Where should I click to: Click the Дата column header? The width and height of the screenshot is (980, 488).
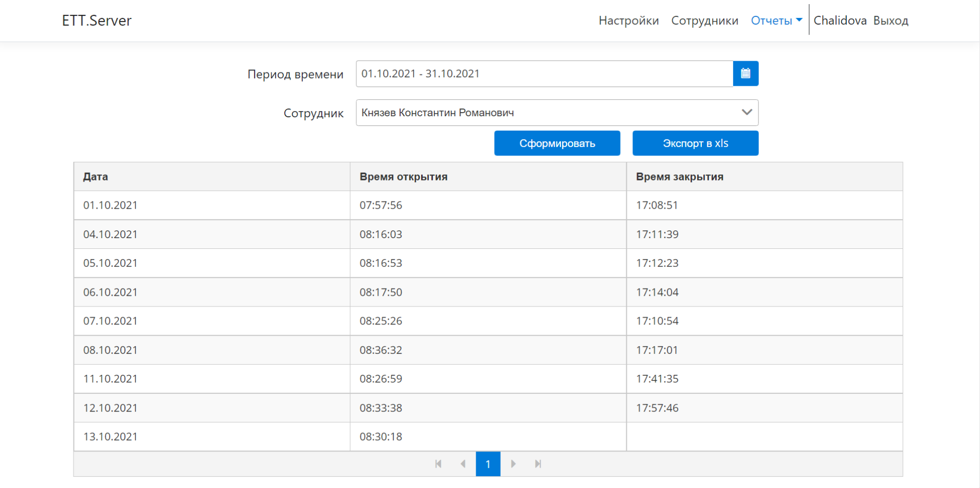[96, 177]
